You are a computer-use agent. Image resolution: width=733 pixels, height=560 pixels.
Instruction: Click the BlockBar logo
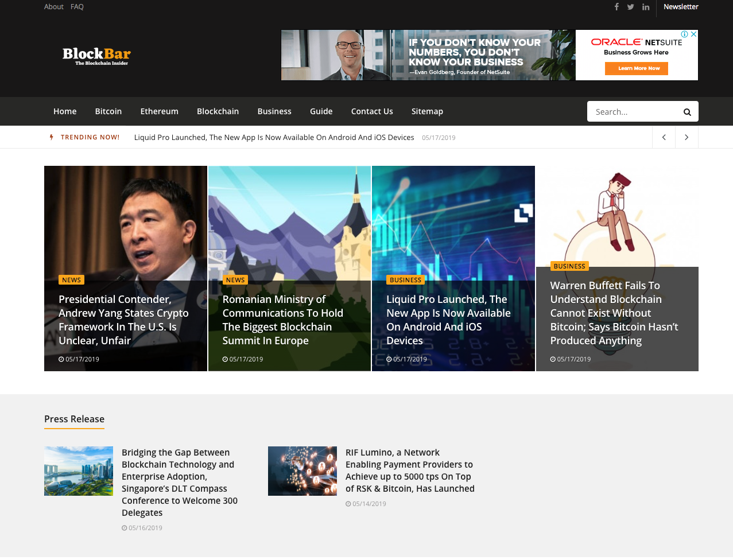pos(96,56)
